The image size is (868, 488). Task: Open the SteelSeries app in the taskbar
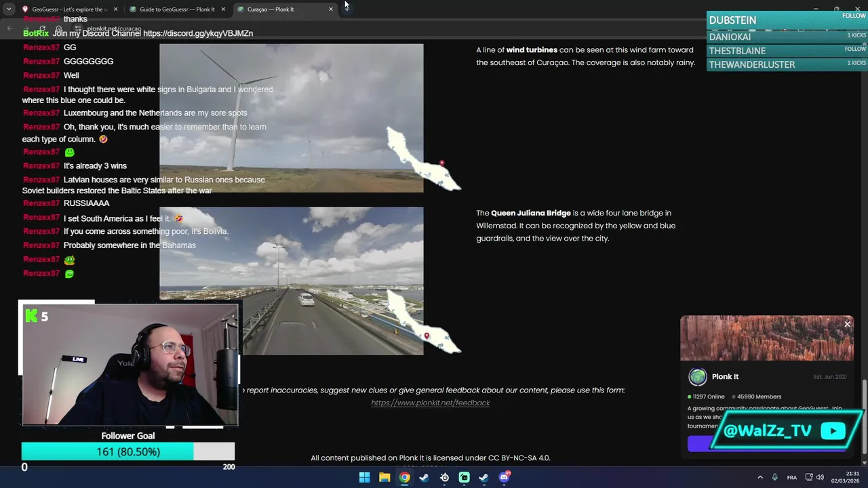(x=444, y=477)
